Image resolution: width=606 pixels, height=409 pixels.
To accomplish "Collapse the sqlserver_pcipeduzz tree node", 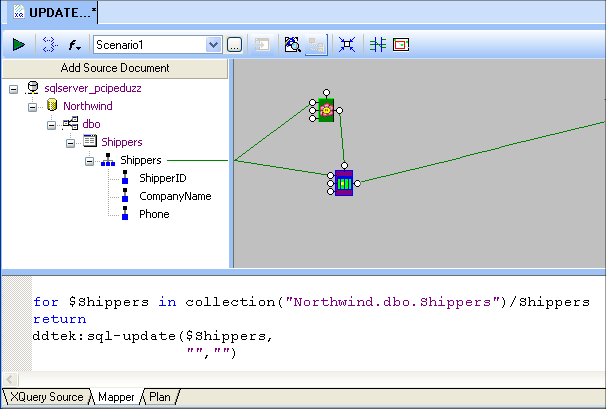I will (x=14, y=89).
